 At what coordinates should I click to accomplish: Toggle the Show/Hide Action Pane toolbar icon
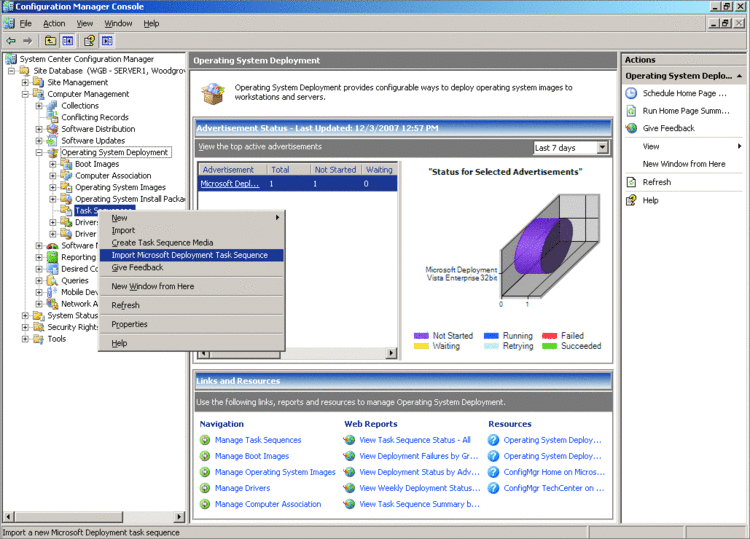[x=107, y=41]
